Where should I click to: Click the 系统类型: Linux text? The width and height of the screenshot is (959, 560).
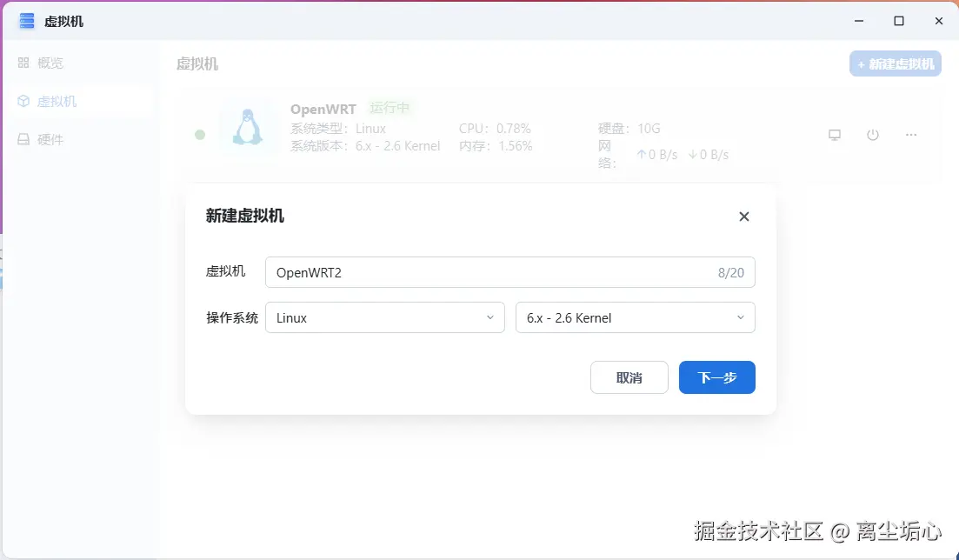click(338, 129)
